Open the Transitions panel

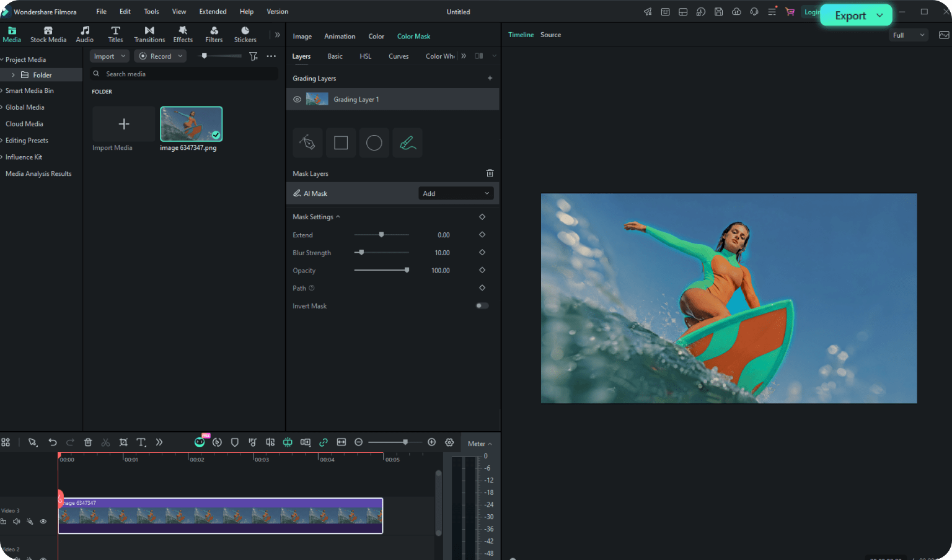pos(149,35)
